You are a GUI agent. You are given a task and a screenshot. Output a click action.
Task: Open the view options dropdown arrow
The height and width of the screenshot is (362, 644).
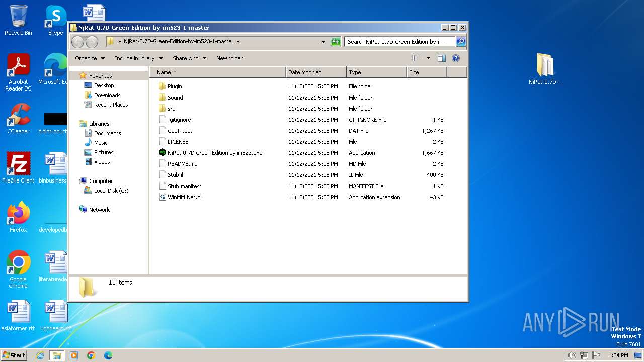pyautogui.click(x=428, y=58)
